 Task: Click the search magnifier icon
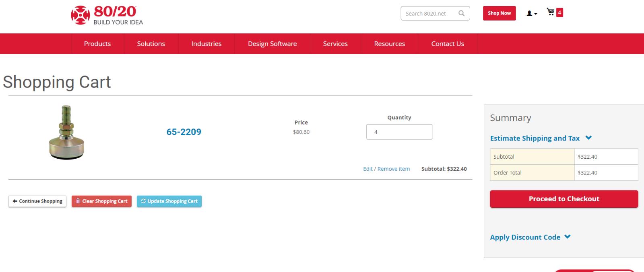click(462, 13)
